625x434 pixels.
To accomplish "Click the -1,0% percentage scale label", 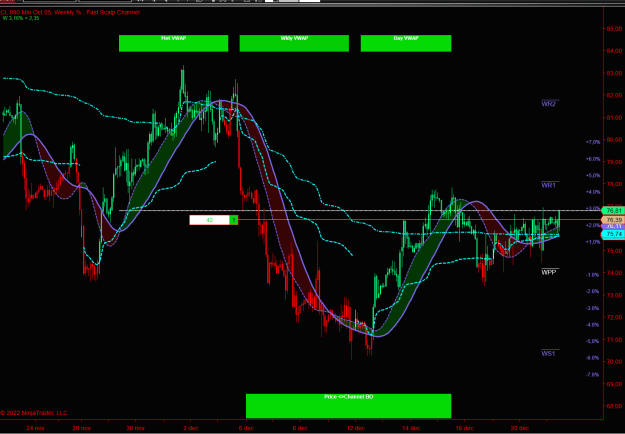I will (593, 275).
